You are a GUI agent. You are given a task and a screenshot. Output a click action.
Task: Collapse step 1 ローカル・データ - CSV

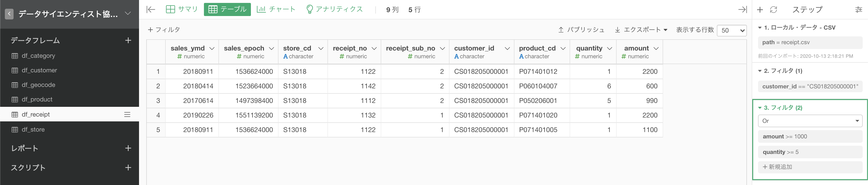(760, 28)
